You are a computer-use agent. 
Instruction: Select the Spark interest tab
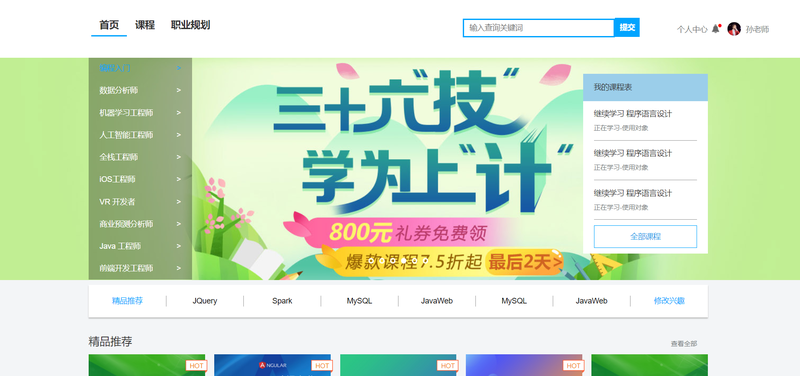coord(282,301)
